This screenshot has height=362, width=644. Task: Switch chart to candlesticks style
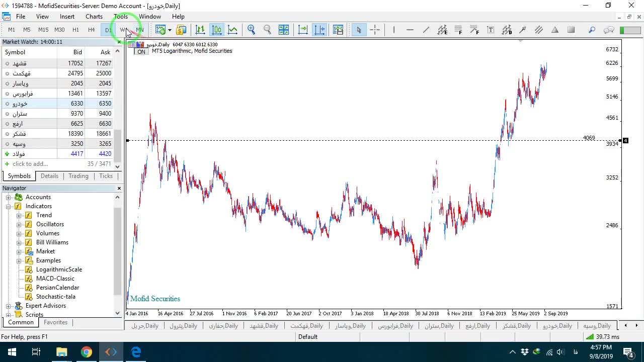tap(217, 30)
